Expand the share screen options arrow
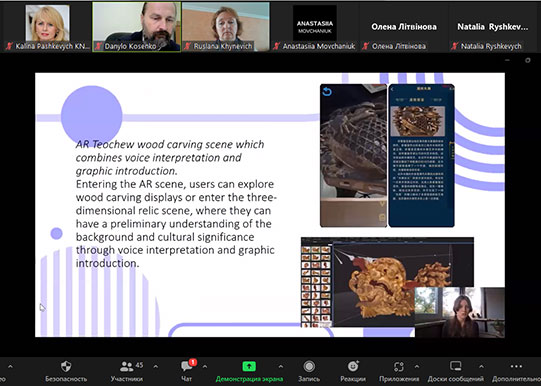Viewport: 541px width, 386px height. click(281, 366)
